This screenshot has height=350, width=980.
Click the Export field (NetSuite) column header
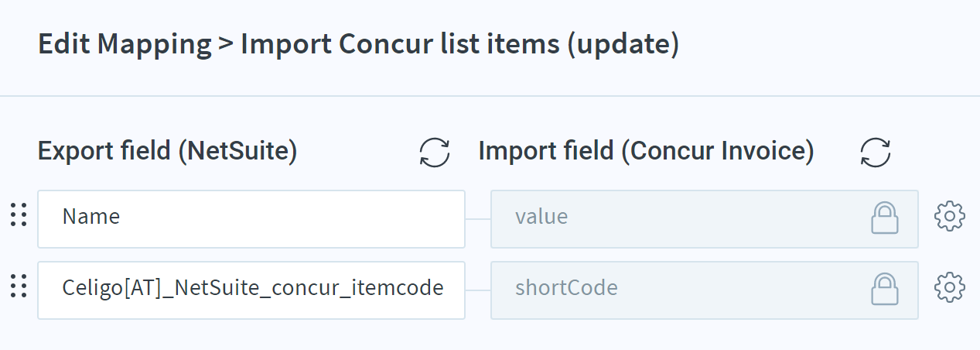pos(168,152)
